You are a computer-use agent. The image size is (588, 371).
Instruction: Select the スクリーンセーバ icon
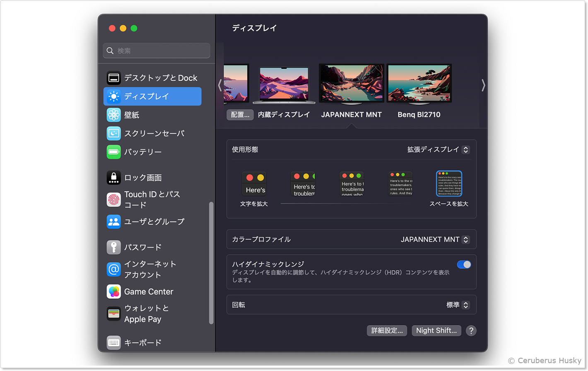[113, 133]
